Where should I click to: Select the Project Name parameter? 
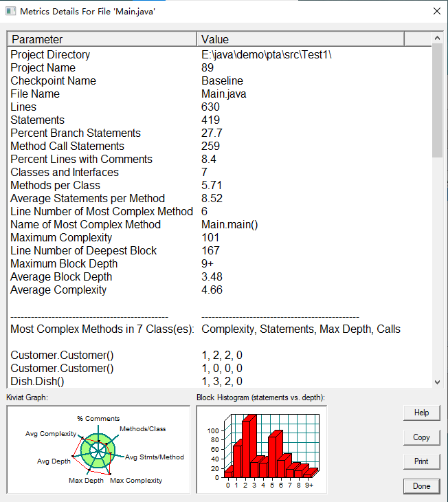(x=43, y=68)
